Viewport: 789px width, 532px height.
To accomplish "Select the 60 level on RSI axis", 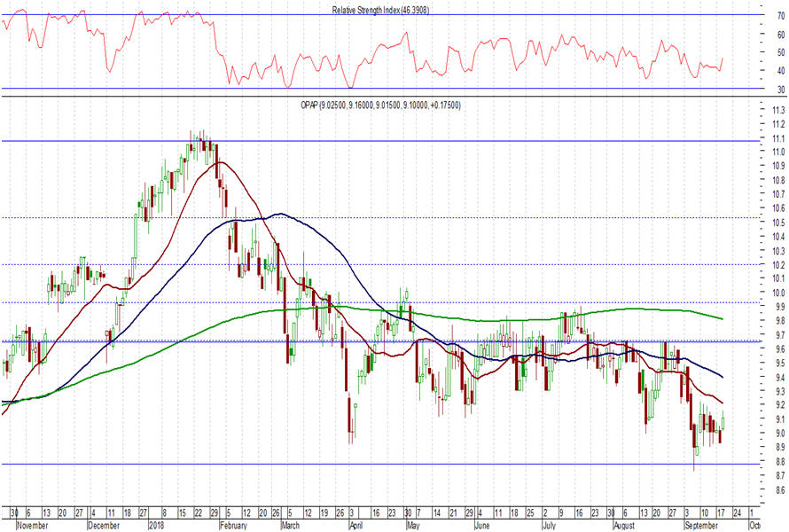I will click(x=780, y=35).
